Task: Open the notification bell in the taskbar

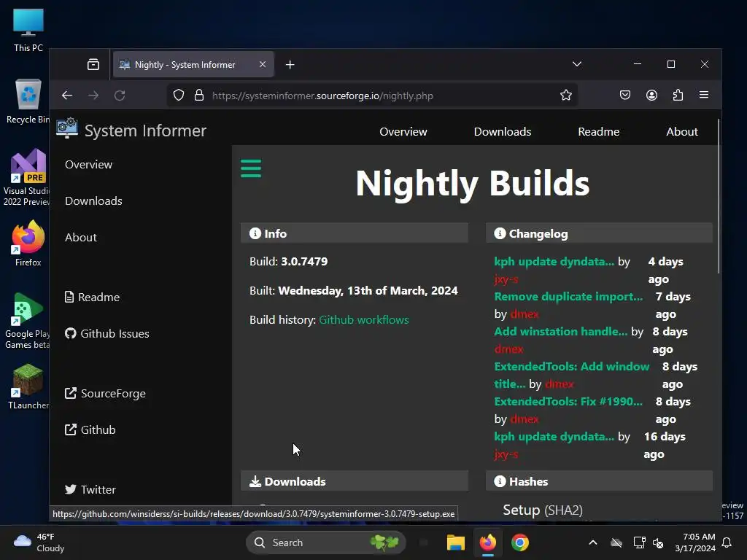Action: (727, 542)
